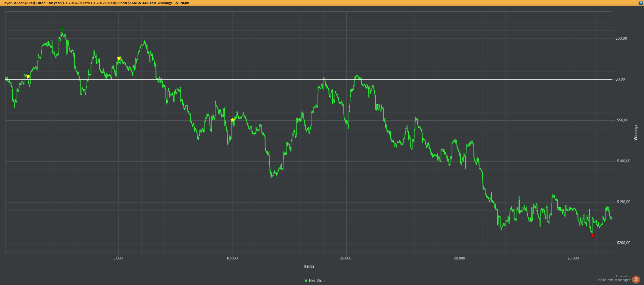This screenshot has height=285, width=644.
Task: Click the 20.000 hands axis label
Action: pyautogui.click(x=460, y=258)
